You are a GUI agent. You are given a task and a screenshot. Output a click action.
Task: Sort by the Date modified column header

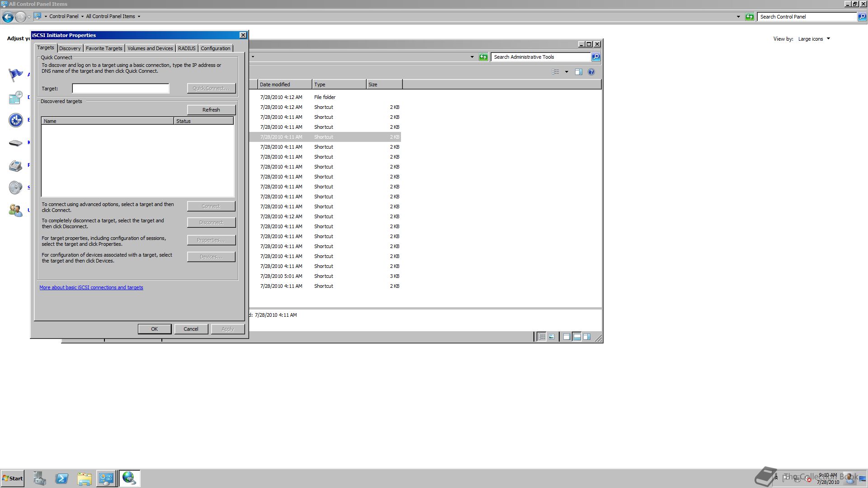pyautogui.click(x=284, y=84)
